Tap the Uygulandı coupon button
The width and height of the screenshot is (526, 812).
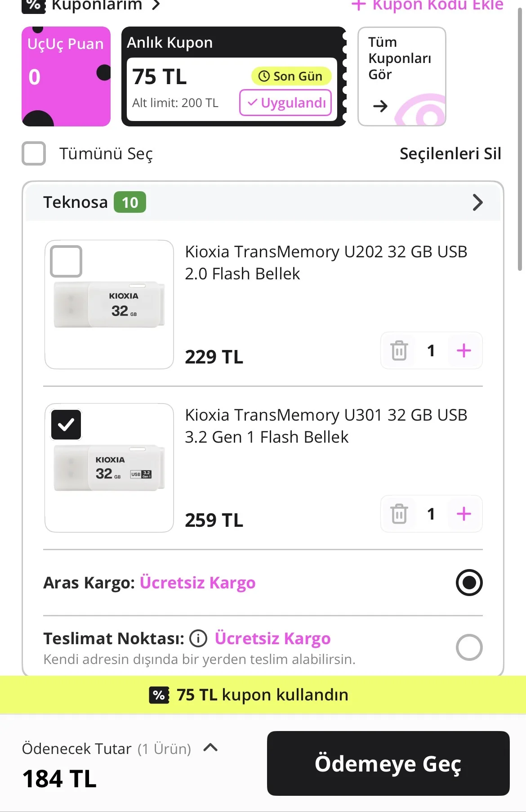[x=286, y=103]
